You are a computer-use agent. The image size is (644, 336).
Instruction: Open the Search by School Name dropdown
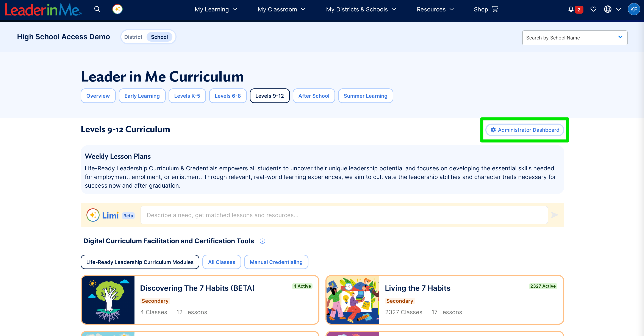(575, 38)
